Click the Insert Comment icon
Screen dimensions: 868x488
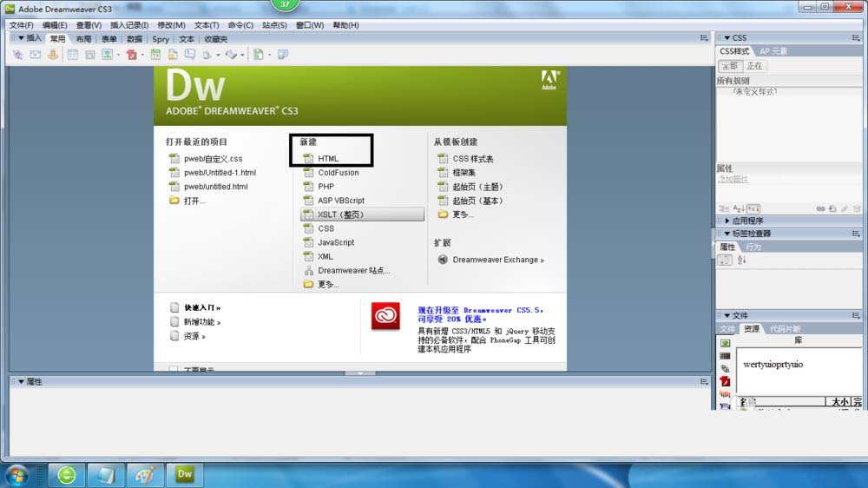point(190,55)
